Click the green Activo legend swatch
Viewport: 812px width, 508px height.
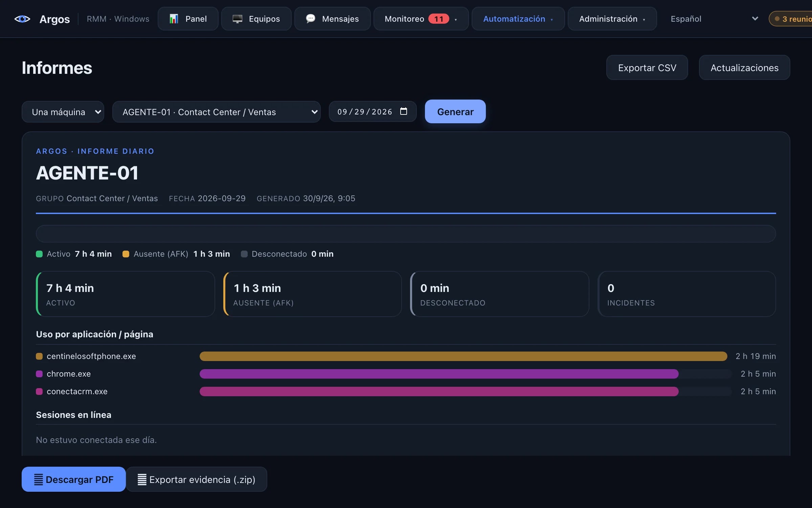click(39, 254)
